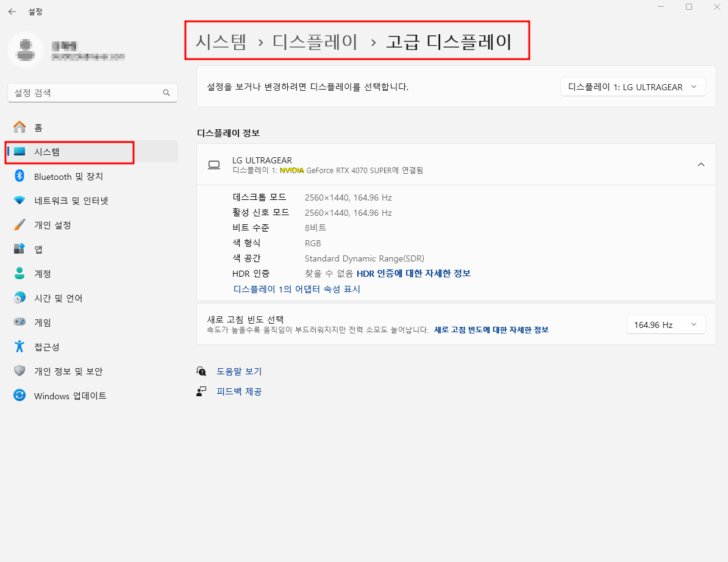Click the 설정 검색 search field
The height and width of the screenshot is (562, 728).
93,93
